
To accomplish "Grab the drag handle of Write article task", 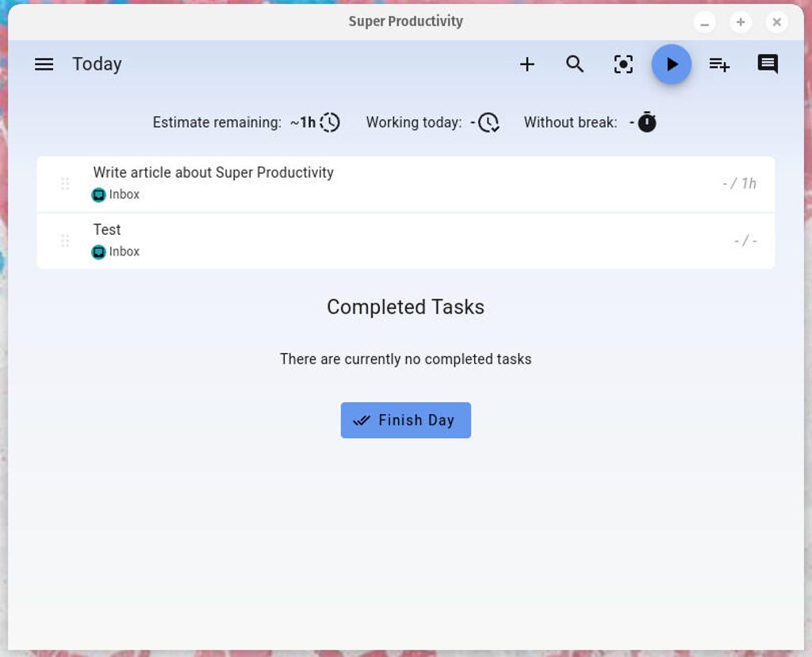I will [x=65, y=184].
